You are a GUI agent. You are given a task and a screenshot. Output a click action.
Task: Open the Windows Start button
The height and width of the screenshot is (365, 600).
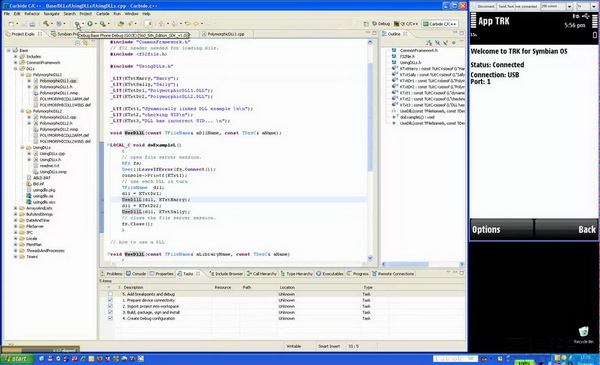tap(16, 359)
